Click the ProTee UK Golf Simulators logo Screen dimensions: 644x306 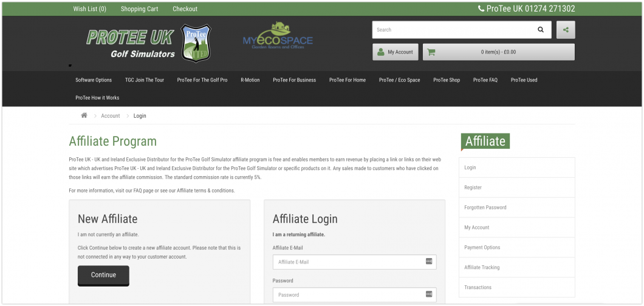click(x=131, y=43)
